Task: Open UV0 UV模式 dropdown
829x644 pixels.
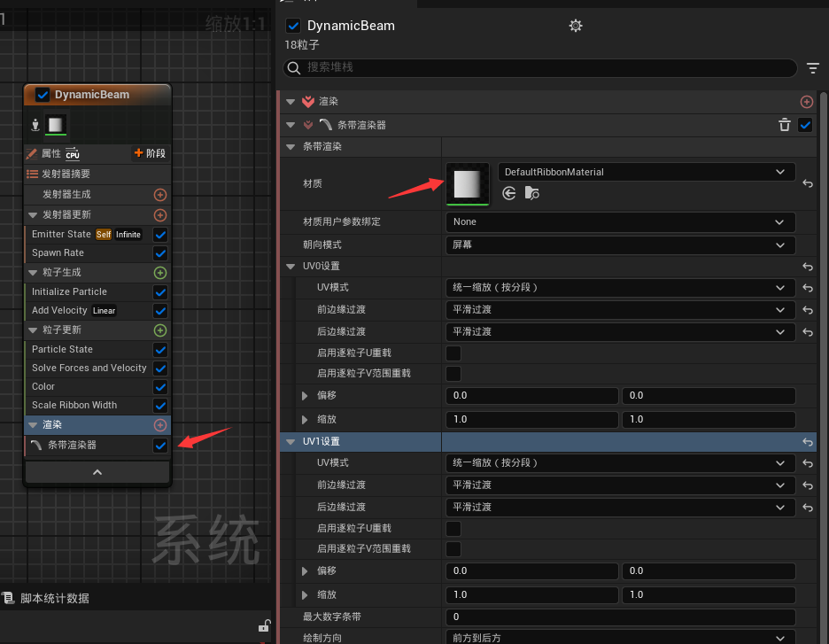Action: [x=621, y=288]
